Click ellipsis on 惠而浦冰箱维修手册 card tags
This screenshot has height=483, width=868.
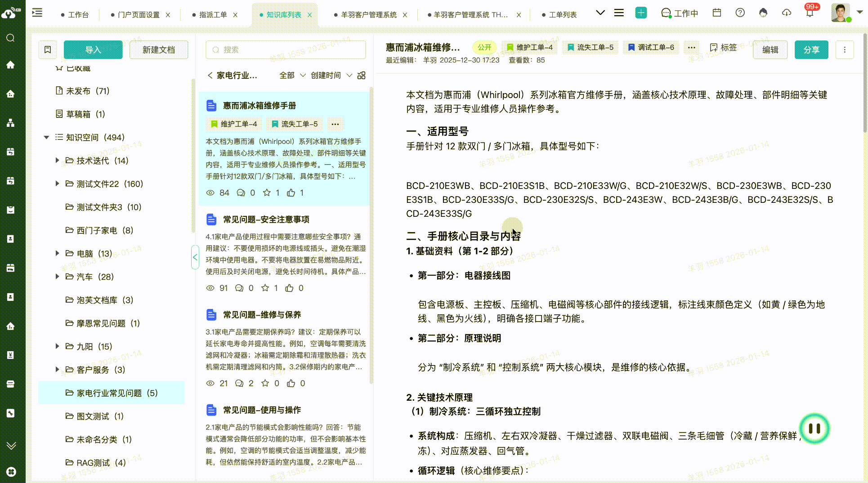tap(335, 124)
